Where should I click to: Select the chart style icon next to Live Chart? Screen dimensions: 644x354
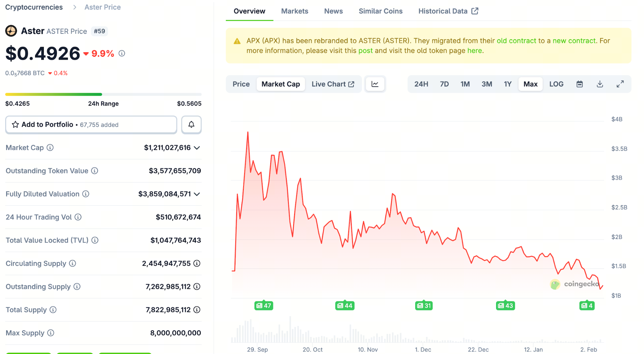[375, 84]
